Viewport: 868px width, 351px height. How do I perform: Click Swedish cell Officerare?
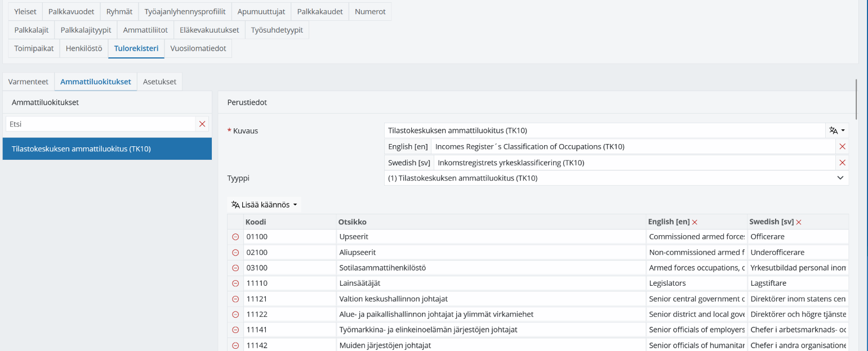point(798,237)
